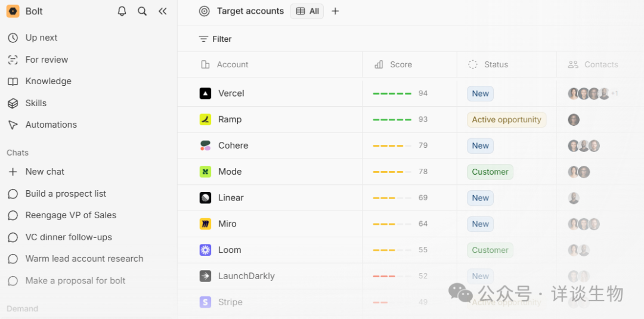
Task: Click the Contacts column header
Action: [593, 64]
